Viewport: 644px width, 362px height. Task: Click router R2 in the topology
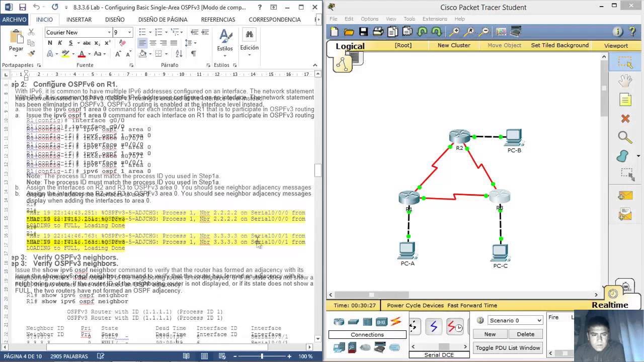coord(459,137)
